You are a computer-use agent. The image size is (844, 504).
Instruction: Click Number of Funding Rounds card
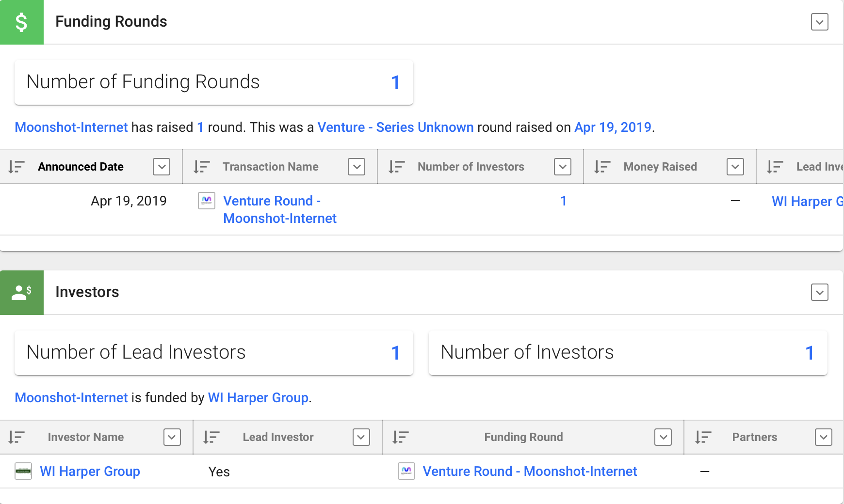tap(214, 82)
